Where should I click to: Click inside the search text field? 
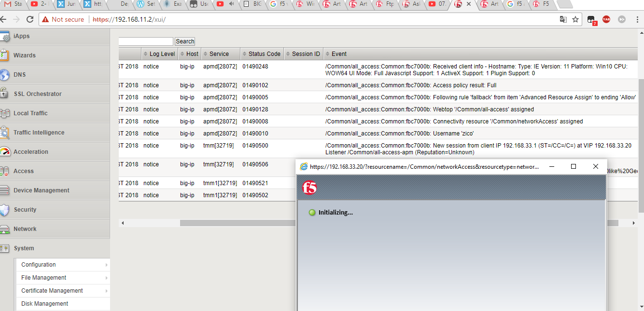146,41
